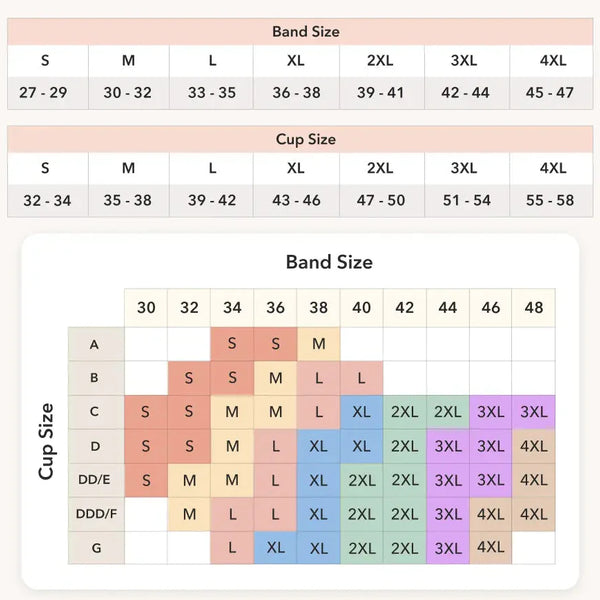Image resolution: width=600 pixels, height=600 pixels.
Task: Pick the green 2XL cell at G cup 42
Action: tap(404, 548)
